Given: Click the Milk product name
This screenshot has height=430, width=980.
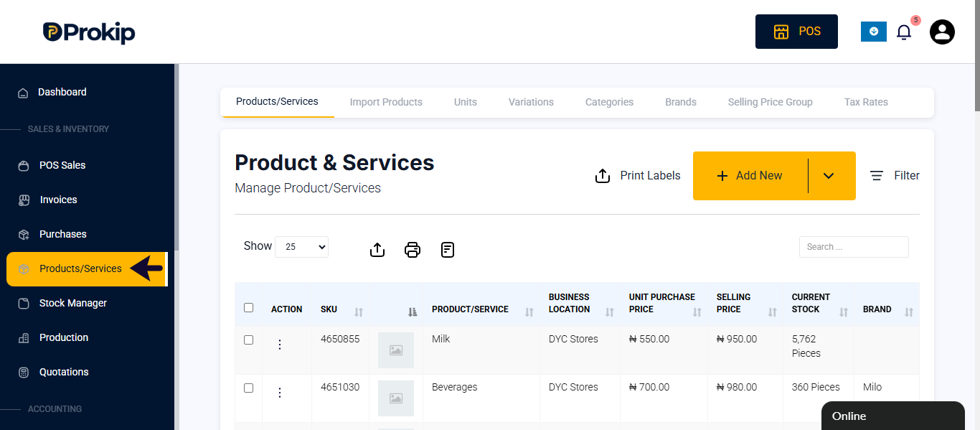Looking at the screenshot, I should (441, 339).
